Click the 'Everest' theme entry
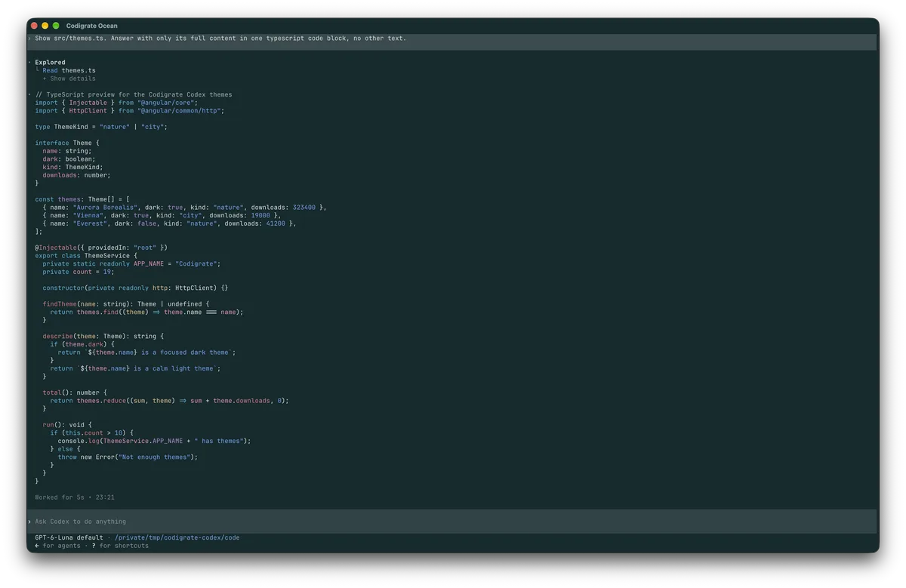906x588 pixels. point(169,223)
